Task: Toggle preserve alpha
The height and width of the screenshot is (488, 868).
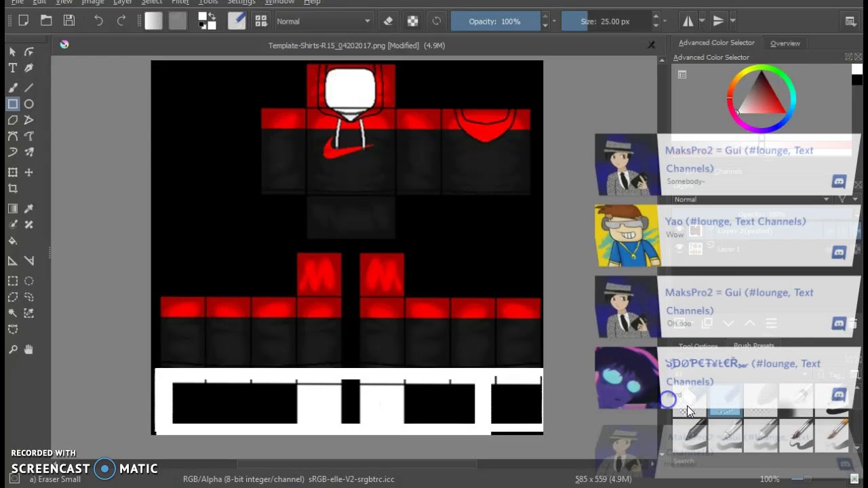Action: (412, 21)
